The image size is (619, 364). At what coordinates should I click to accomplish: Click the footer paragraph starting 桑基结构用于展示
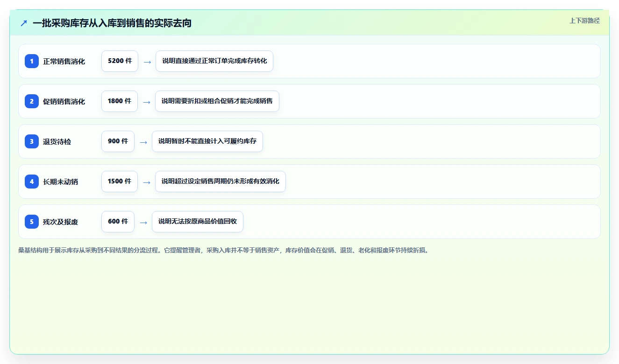[223, 250]
